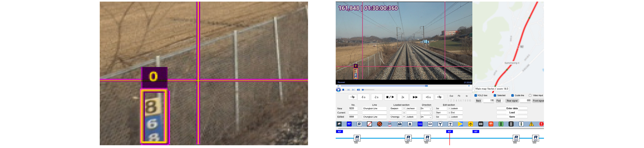The height and width of the screenshot is (148, 644).
Task: Open the Edited row Direction dropdown
Action: [x=426, y=117]
